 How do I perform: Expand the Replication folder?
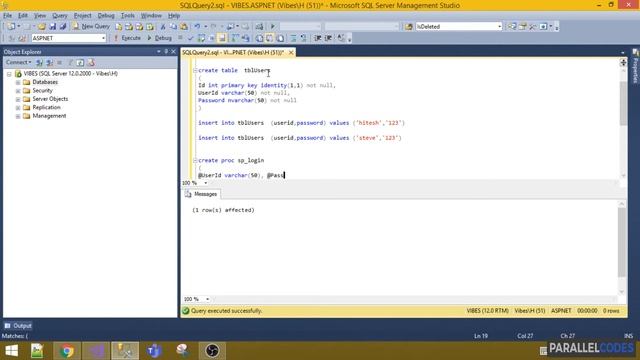18,108
